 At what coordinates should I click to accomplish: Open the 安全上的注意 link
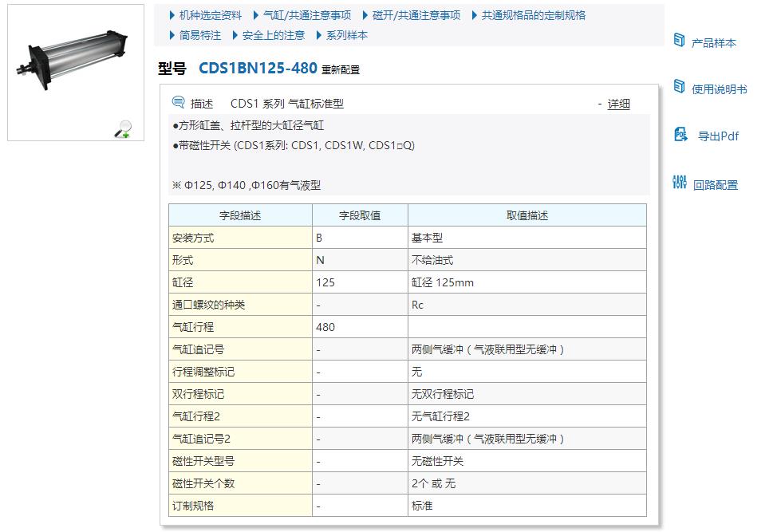(273, 35)
